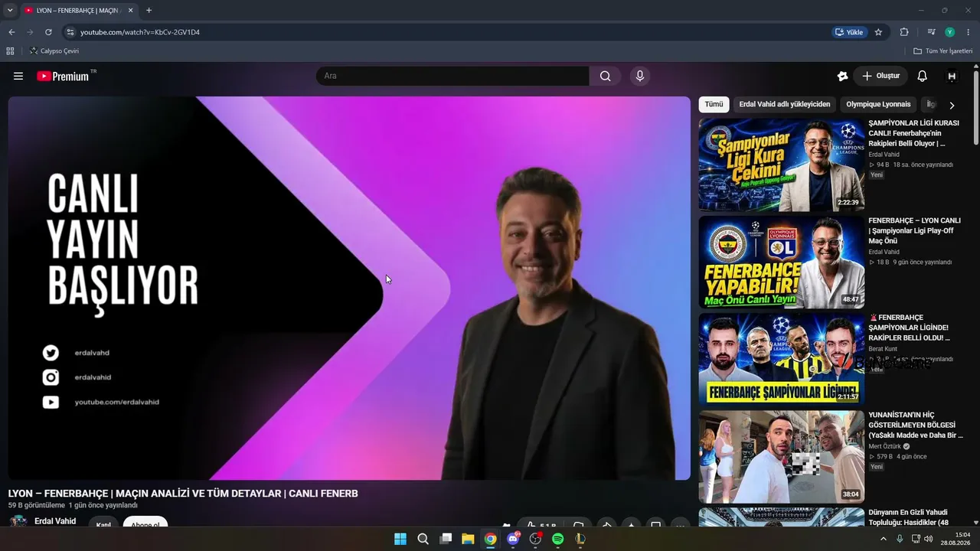Viewport: 980px width, 551px height.
Task: Open the Mert Öztürk channel name
Action: [x=887, y=446]
